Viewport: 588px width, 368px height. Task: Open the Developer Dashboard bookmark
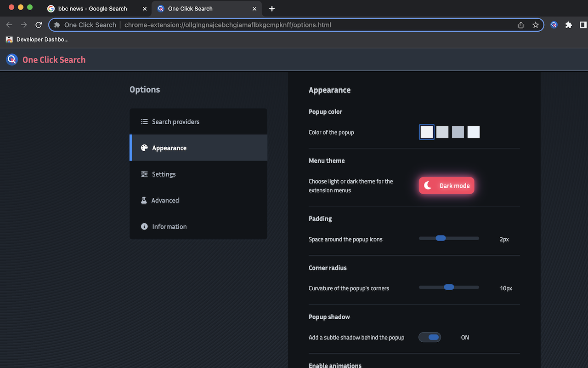click(x=37, y=40)
